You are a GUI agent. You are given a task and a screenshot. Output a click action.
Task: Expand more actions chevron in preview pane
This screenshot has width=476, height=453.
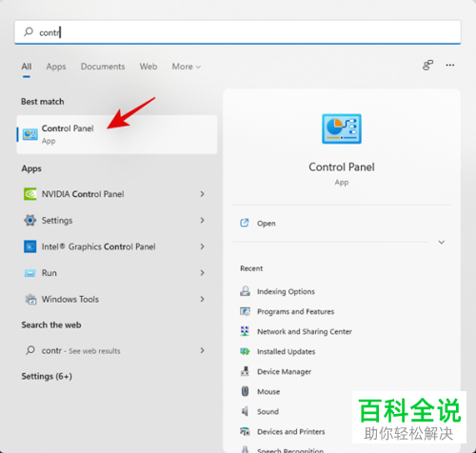(442, 243)
